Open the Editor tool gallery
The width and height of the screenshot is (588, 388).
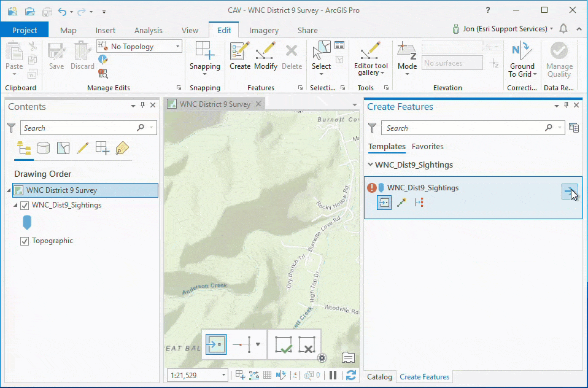[x=370, y=58]
